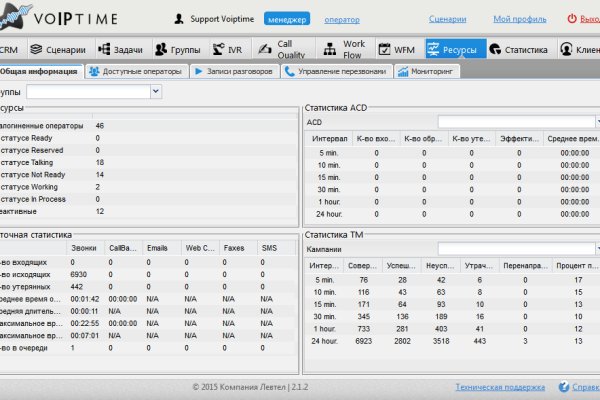Open the IVR module icon
600x400 pixels.
tap(220, 49)
